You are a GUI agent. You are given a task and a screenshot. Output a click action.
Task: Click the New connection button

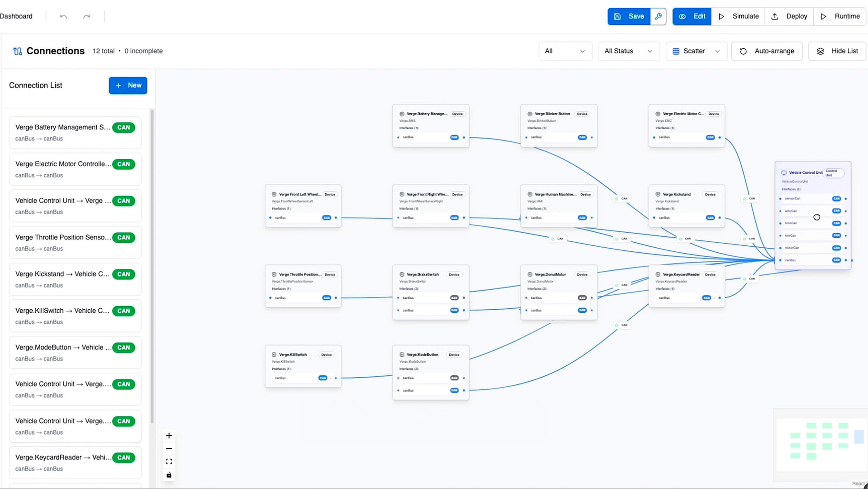point(128,86)
